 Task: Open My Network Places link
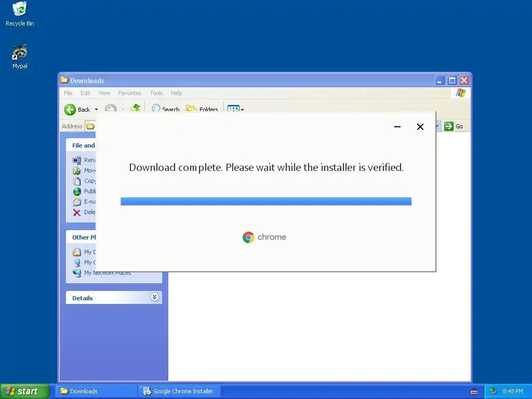click(102, 273)
